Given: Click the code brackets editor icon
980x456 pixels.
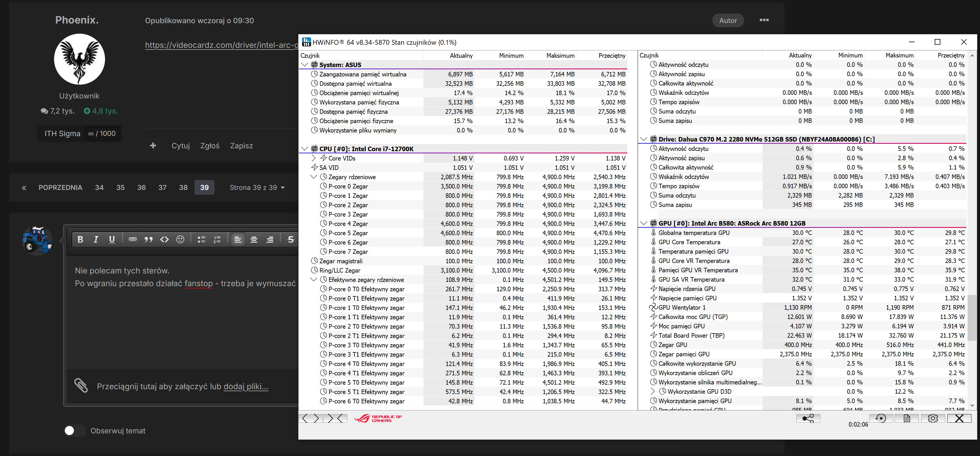Looking at the screenshot, I should click(x=164, y=239).
